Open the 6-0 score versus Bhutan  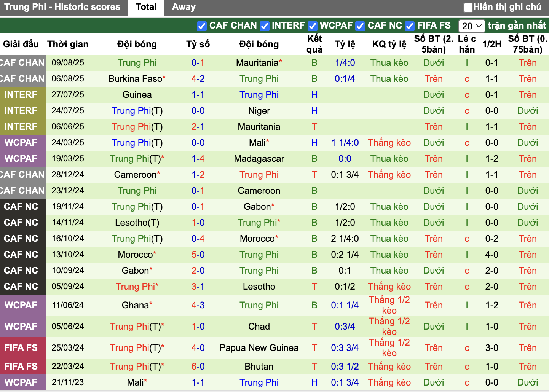coord(198,367)
